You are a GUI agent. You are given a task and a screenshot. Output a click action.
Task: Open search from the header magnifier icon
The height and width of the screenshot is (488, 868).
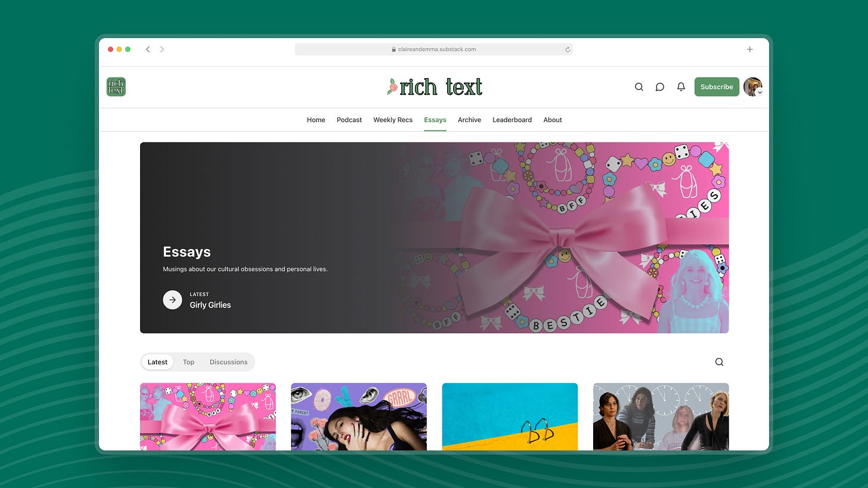[639, 87]
